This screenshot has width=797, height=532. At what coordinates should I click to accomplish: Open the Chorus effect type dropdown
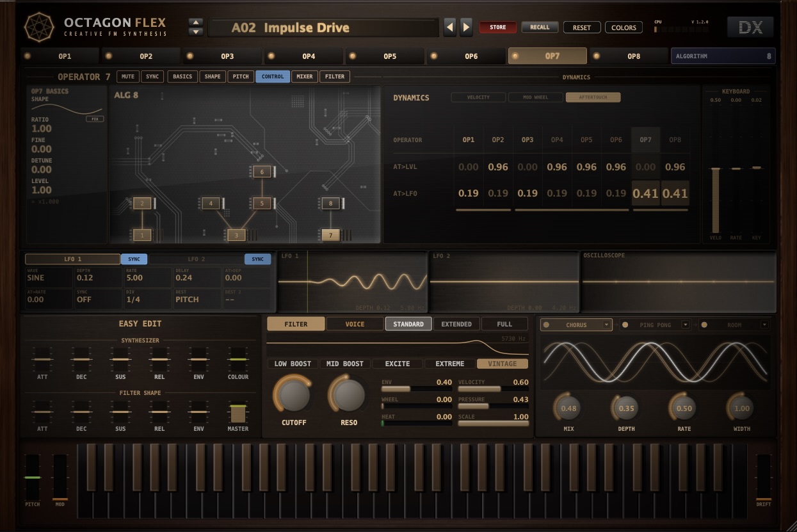point(607,325)
